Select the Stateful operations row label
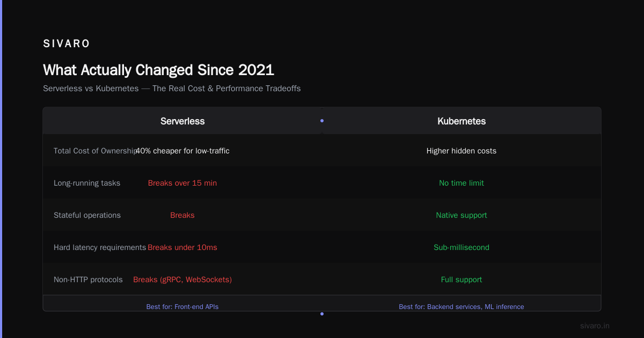Image resolution: width=644 pixels, height=338 pixels. coord(87,216)
